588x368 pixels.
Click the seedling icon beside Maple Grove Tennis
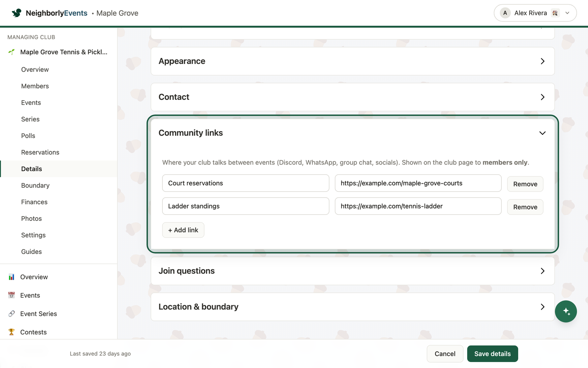pyautogui.click(x=11, y=52)
